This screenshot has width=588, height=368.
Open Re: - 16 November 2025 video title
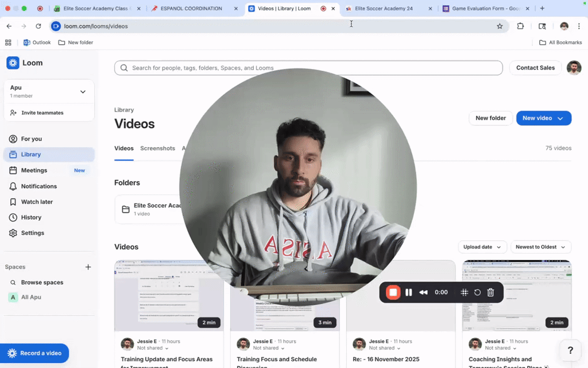[386, 359]
